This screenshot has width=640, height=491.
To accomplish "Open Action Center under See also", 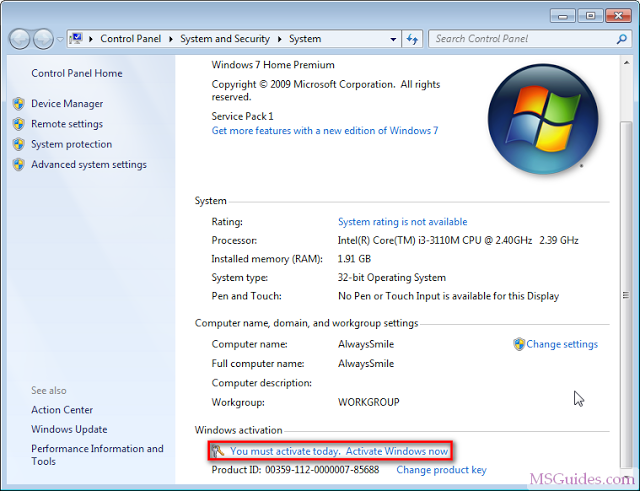I will [x=62, y=410].
